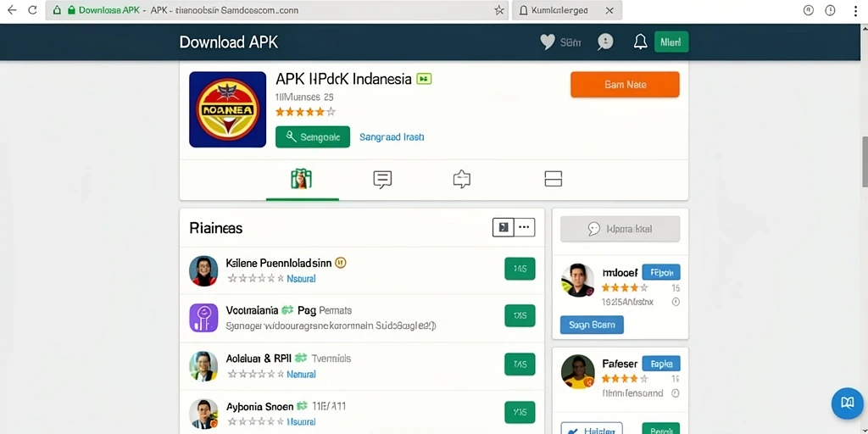Image resolution: width=868 pixels, height=434 pixels.
Task: Click green button on Vootraiania row
Action: 520,315
